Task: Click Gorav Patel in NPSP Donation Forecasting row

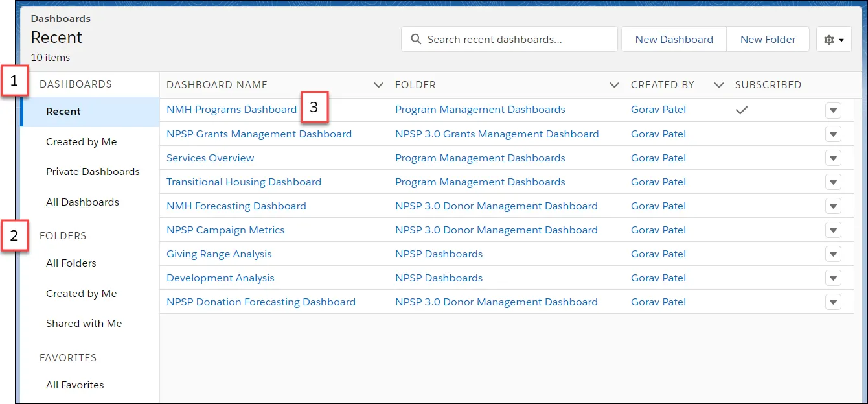Action: point(658,302)
